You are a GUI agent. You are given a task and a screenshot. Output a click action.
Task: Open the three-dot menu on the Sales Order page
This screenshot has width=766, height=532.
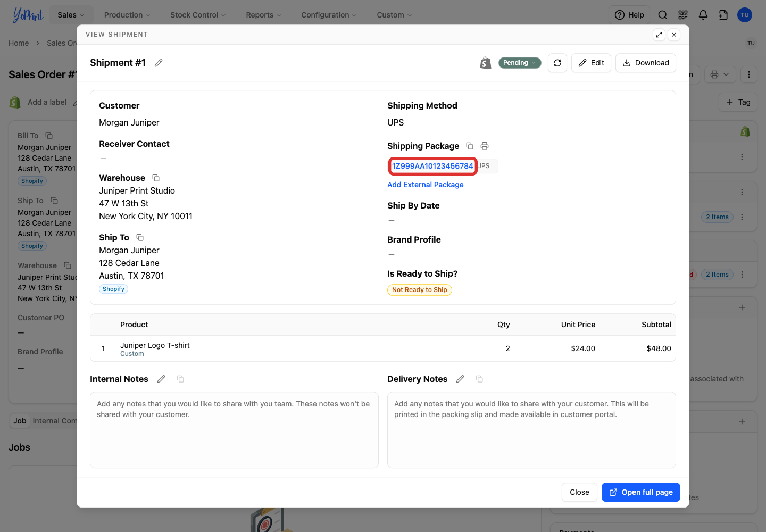(749, 74)
